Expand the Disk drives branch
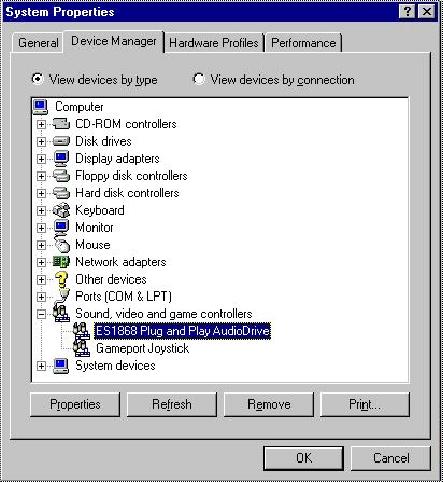 (x=41, y=142)
